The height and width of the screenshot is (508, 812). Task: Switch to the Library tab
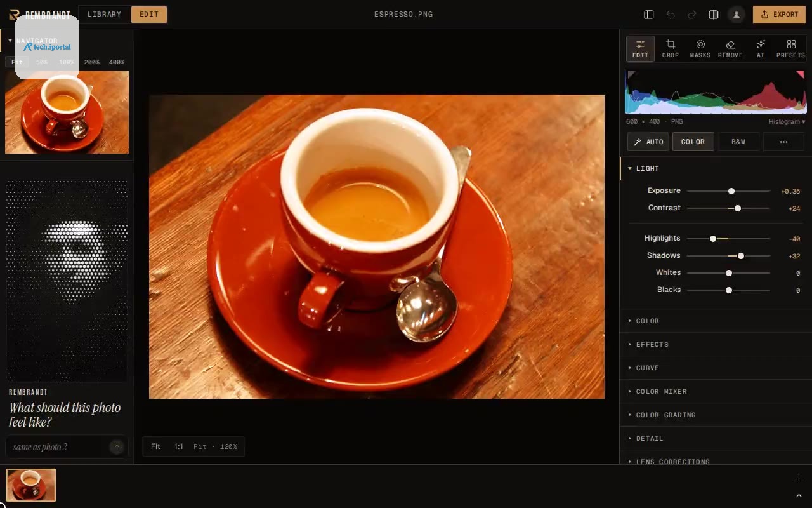[x=105, y=14]
